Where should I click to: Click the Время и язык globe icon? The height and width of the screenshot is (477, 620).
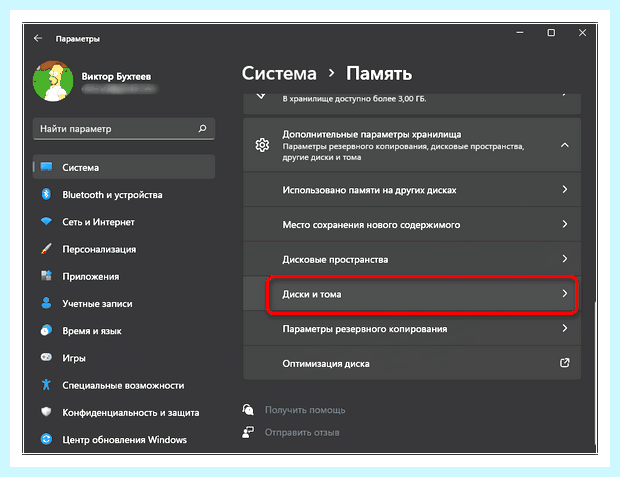point(46,330)
